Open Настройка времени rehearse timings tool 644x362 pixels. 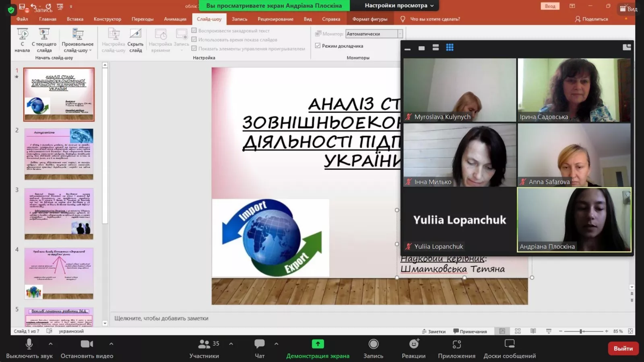160,40
